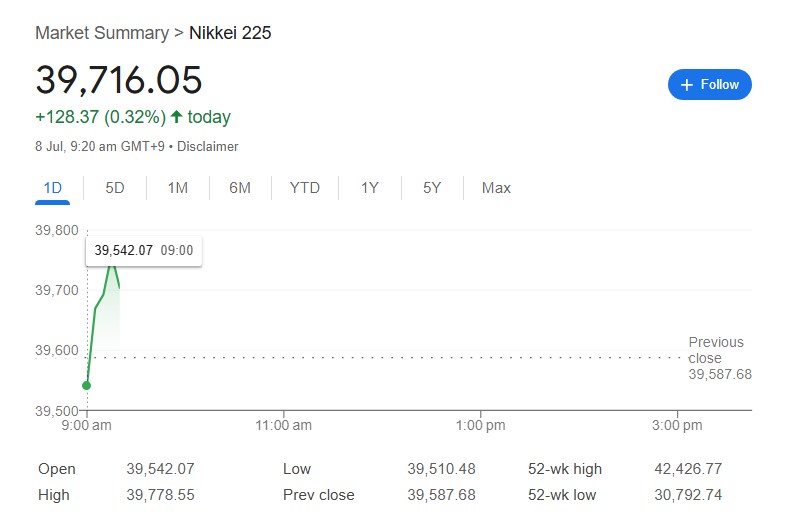Switch to the 5D tab

(115, 188)
